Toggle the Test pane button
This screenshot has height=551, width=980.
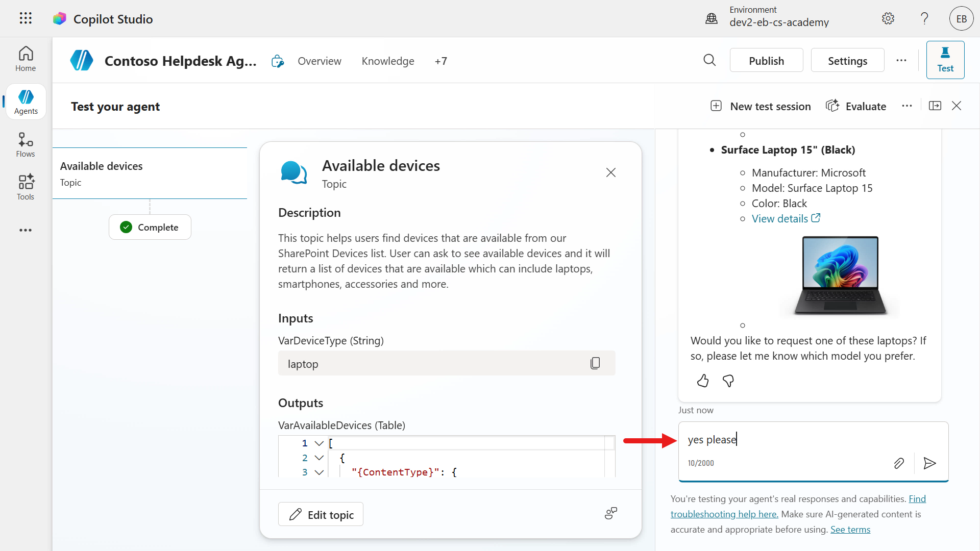tap(945, 60)
